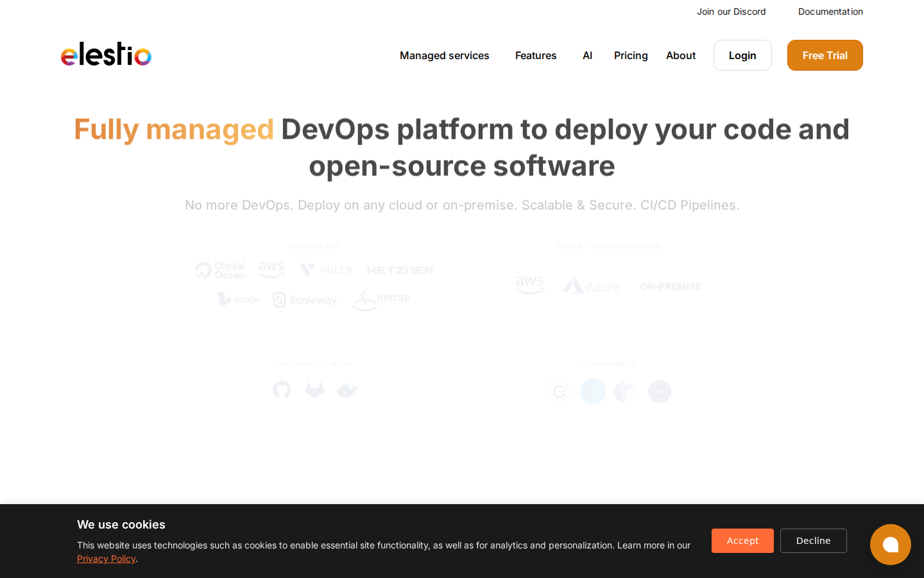Go to the Pricing page
Screen dimensions: 924x578
pyautogui.click(x=631, y=55)
